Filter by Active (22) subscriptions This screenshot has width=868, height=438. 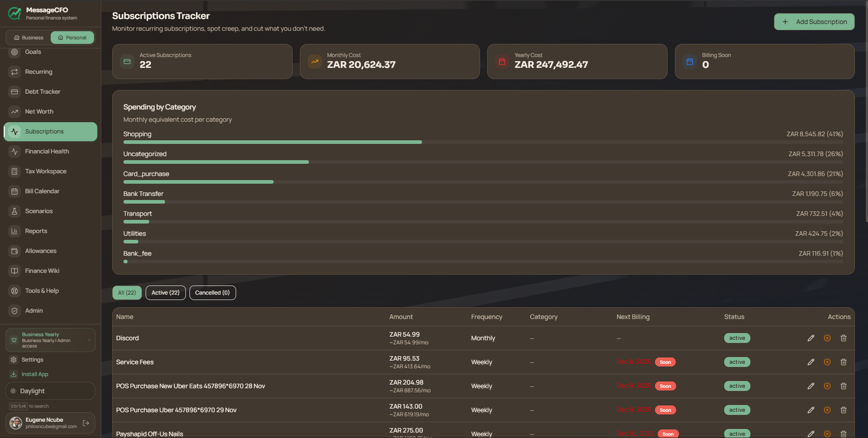coord(166,293)
